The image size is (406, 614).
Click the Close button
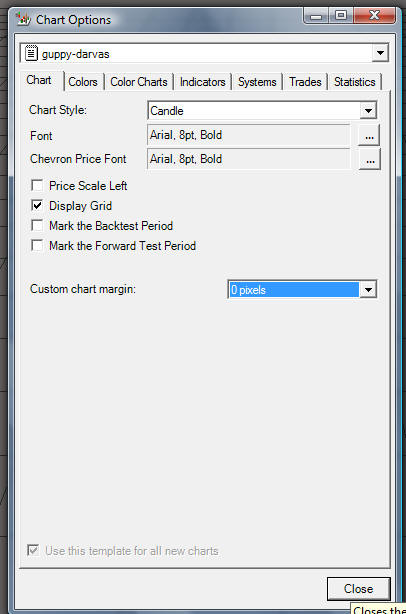point(358,589)
